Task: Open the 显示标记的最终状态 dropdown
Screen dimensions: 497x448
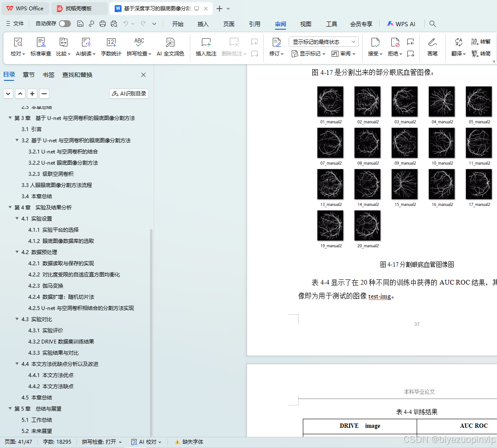Action: click(x=323, y=42)
